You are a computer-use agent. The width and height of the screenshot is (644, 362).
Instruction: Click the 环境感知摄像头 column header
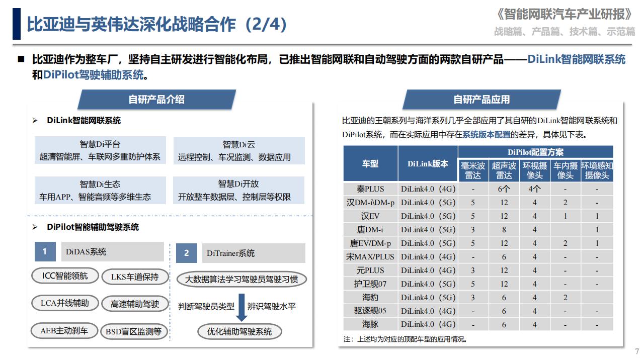pyautogui.click(x=597, y=170)
